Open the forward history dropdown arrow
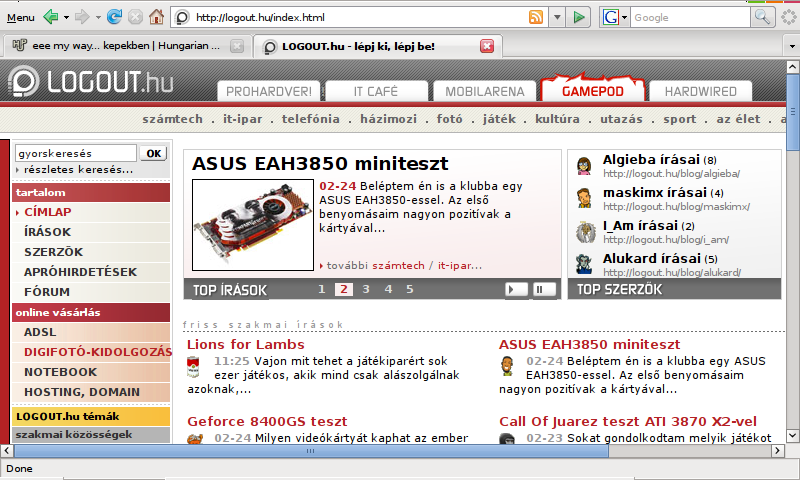The width and height of the screenshot is (800, 480). tap(98, 17)
